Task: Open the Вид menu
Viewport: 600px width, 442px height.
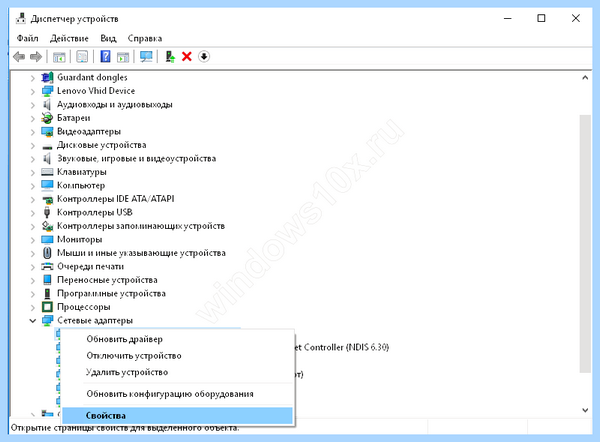Action: coord(108,38)
